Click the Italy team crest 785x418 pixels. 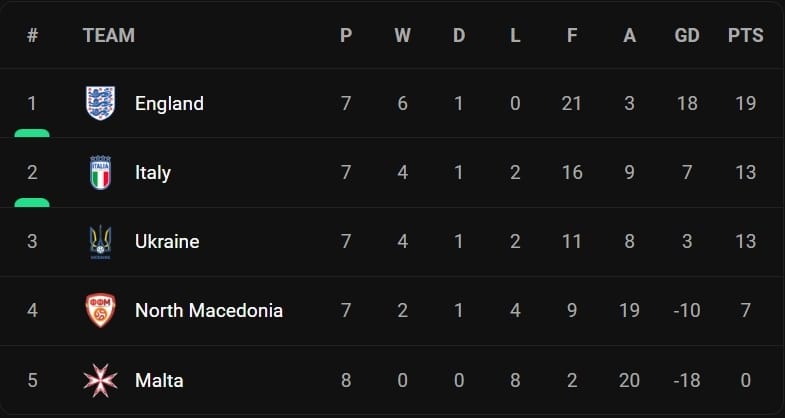[x=100, y=173]
